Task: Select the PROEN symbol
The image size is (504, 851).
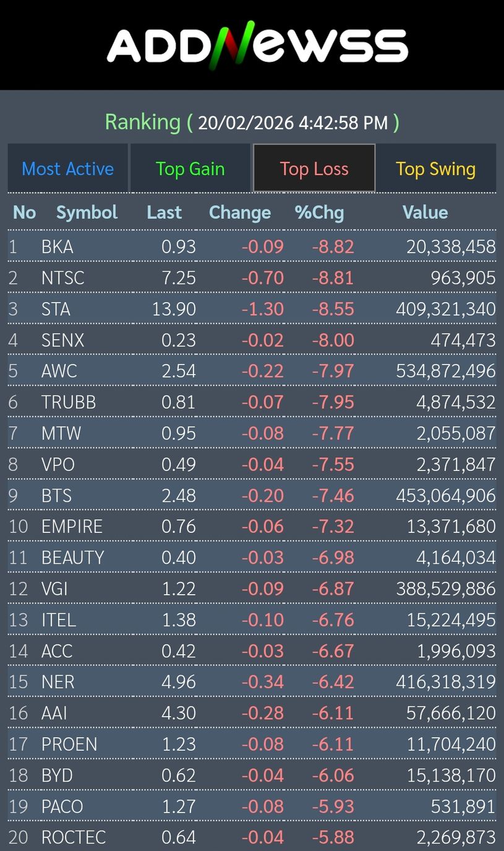Action: [x=69, y=744]
